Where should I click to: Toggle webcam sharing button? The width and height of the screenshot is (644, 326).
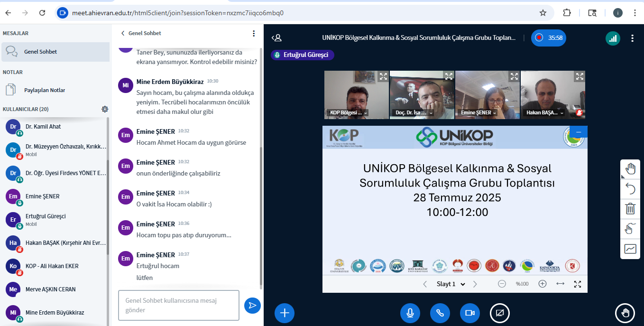point(469,313)
